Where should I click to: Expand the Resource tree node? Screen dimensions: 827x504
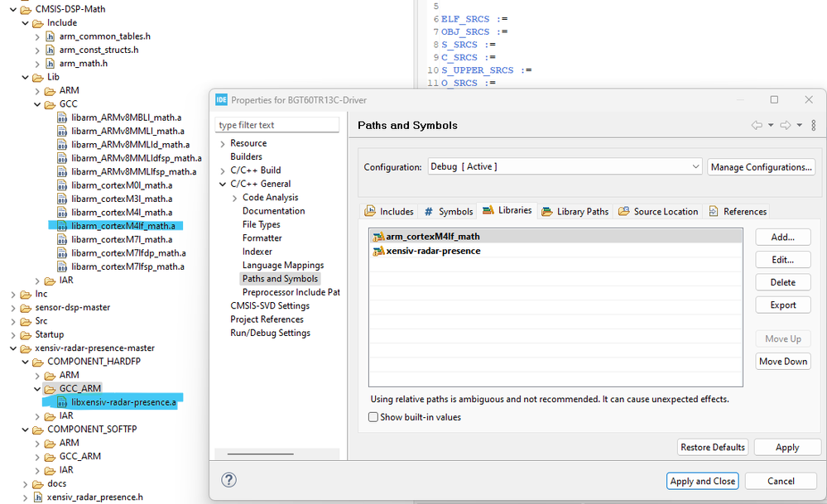pos(223,144)
